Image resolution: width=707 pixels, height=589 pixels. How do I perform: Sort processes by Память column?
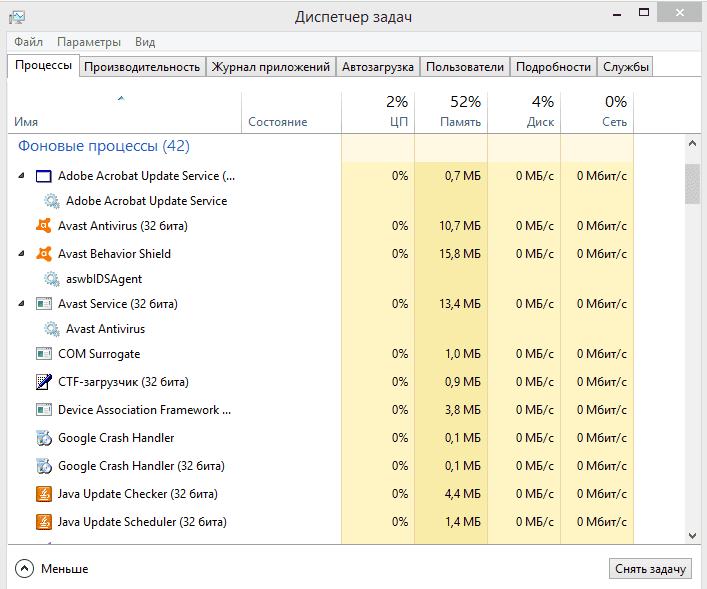[x=451, y=113]
